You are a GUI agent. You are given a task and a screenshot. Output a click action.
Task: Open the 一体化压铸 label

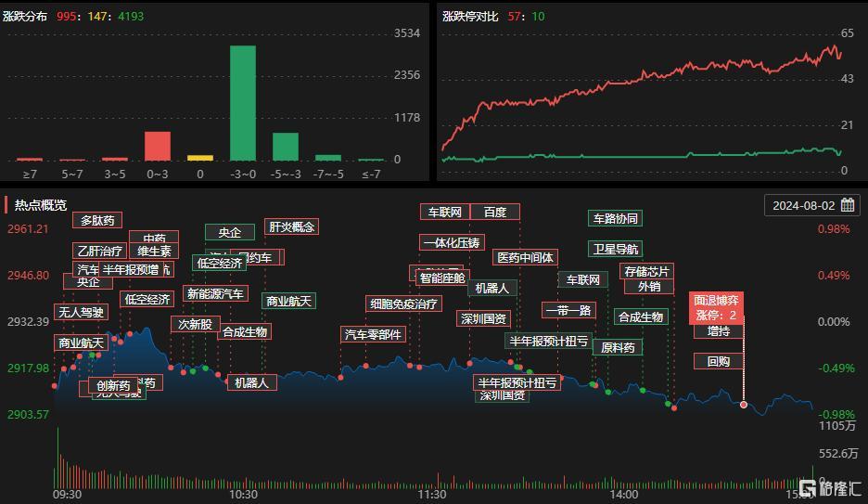pyautogui.click(x=452, y=242)
